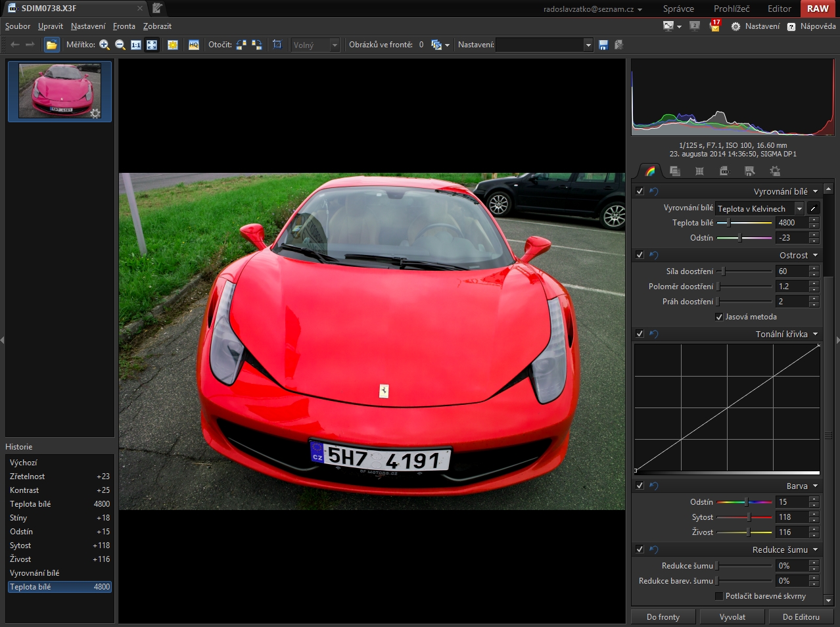Click the Sytost saturation slider

(744, 517)
